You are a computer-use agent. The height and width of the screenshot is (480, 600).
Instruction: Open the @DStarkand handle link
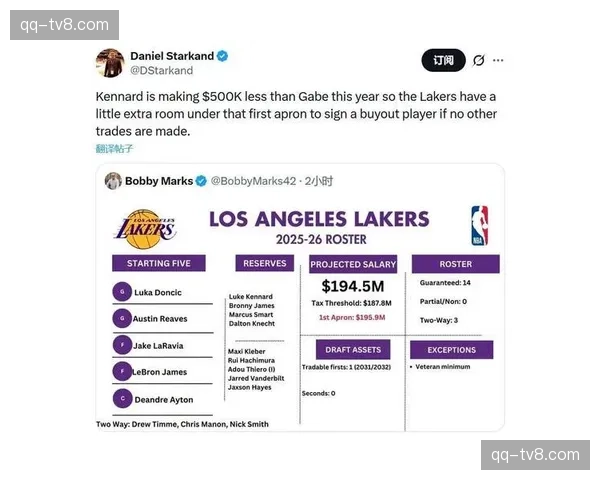tap(161, 70)
